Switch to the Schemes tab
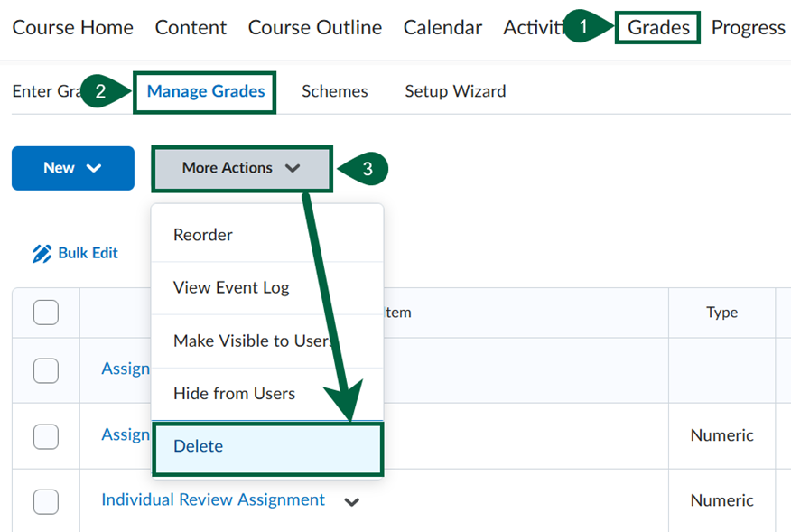Screen dimensions: 791x532 pos(334,91)
